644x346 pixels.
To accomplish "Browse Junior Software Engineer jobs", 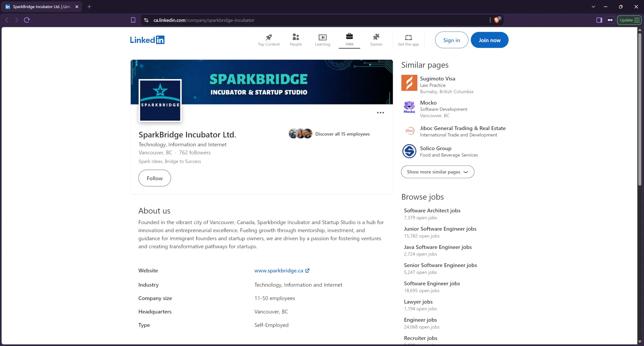I will [440, 229].
